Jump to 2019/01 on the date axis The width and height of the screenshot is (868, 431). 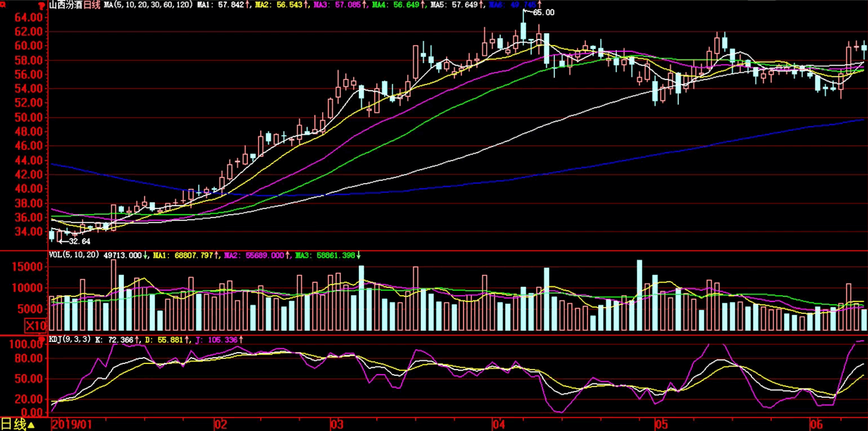[70, 425]
